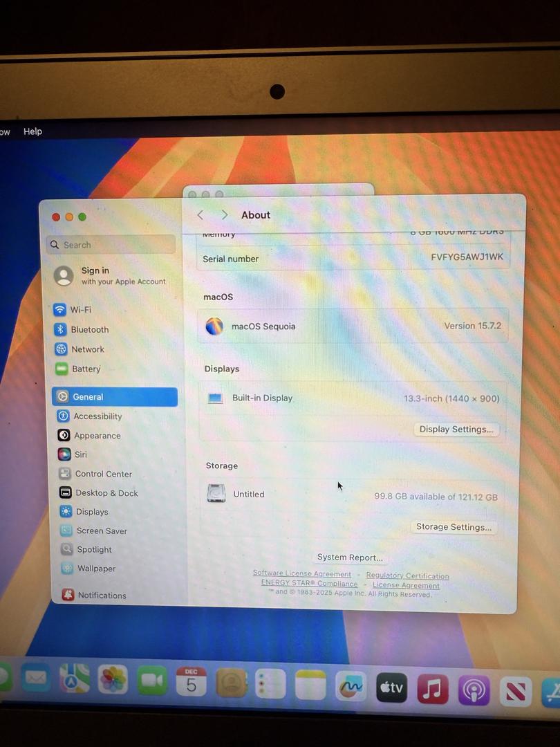Open the Help menu
Screen dimensions: 560x747
coord(32,131)
